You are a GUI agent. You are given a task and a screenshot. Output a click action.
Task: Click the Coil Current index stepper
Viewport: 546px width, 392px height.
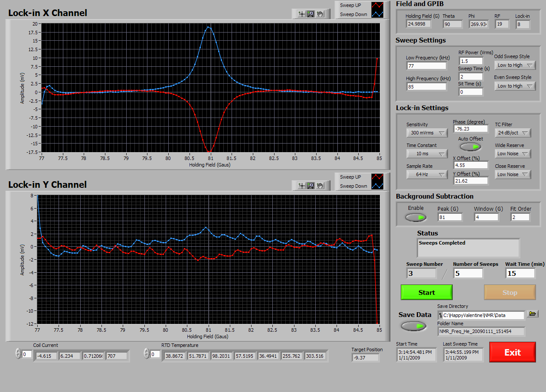(x=18, y=354)
